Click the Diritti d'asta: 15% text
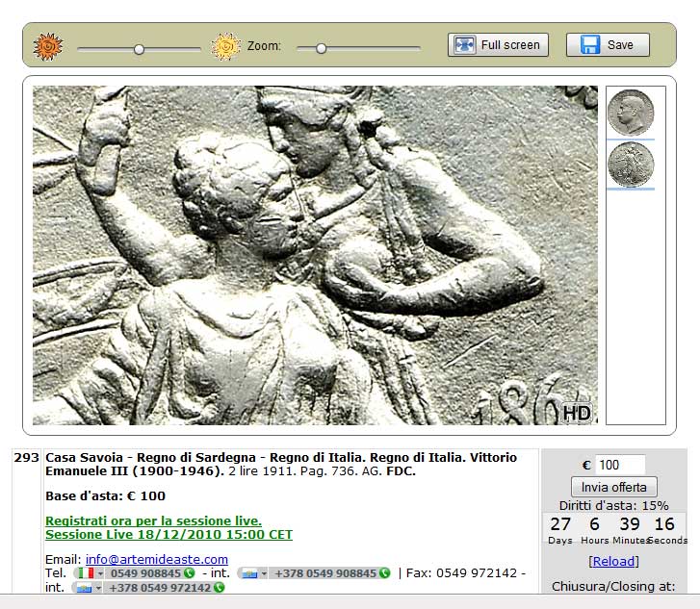 click(x=614, y=506)
